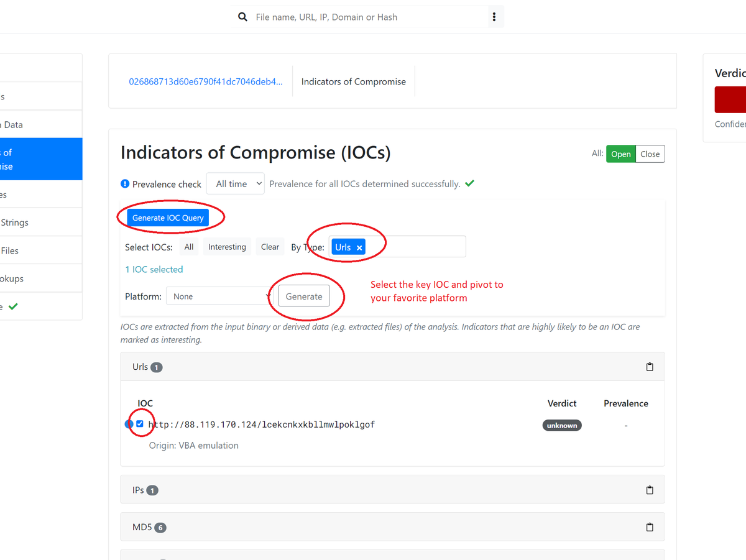Open the All time prevalence dropdown
The width and height of the screenshot is (746, 560).
tap(236, 184)
